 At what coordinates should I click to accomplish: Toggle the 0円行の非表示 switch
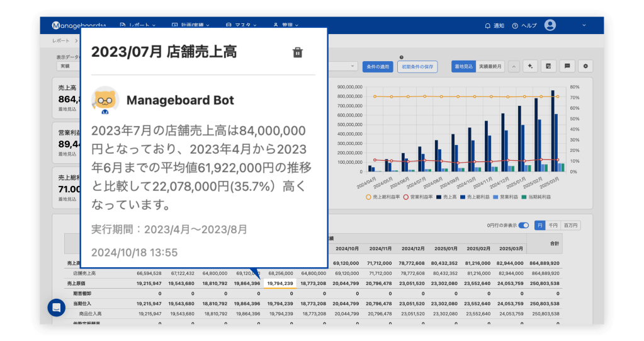523,226
